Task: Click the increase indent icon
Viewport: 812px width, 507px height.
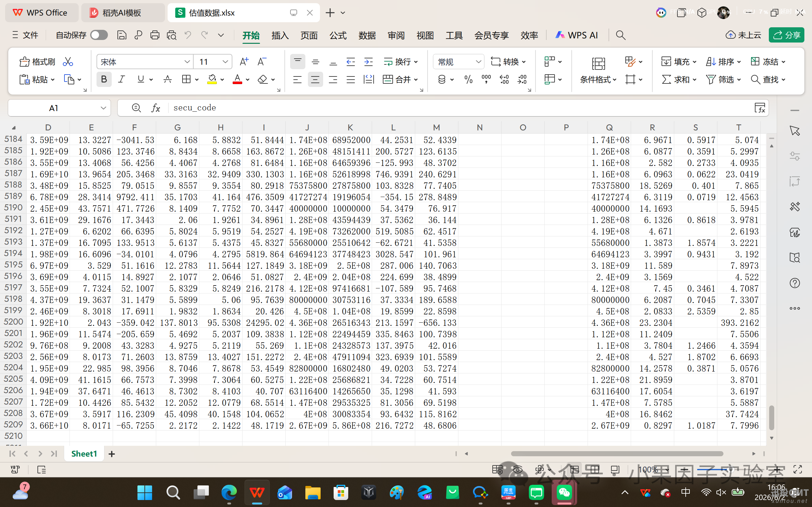Action: coord(368,62)
